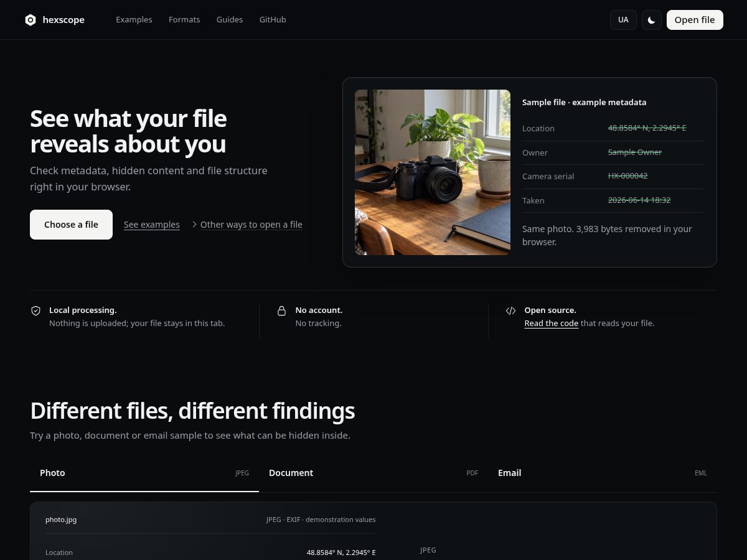Click the hexscope hexagon logo icon
Viewport: 747px width, 560px height.
31,20
